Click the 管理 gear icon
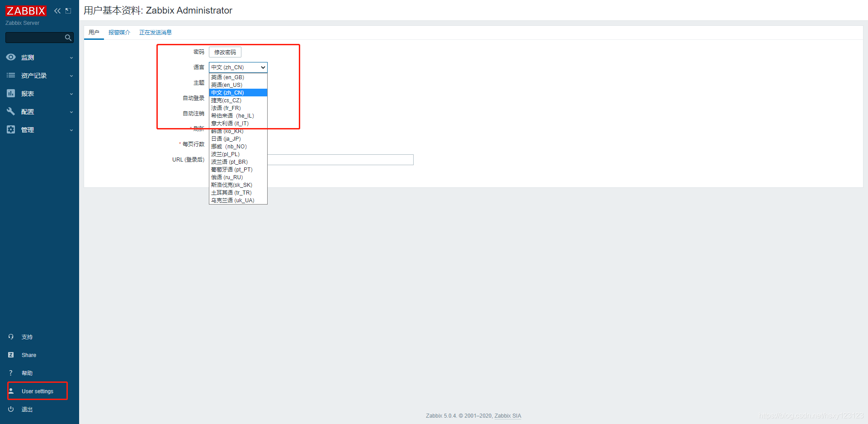Image resolution: width=868 pixels, height=424 pixels. 11,129
